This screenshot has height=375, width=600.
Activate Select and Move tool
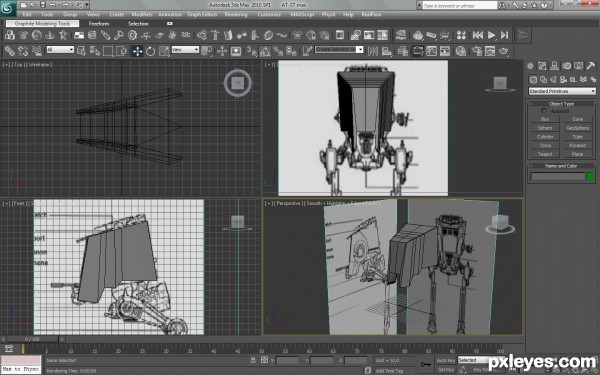137,51
